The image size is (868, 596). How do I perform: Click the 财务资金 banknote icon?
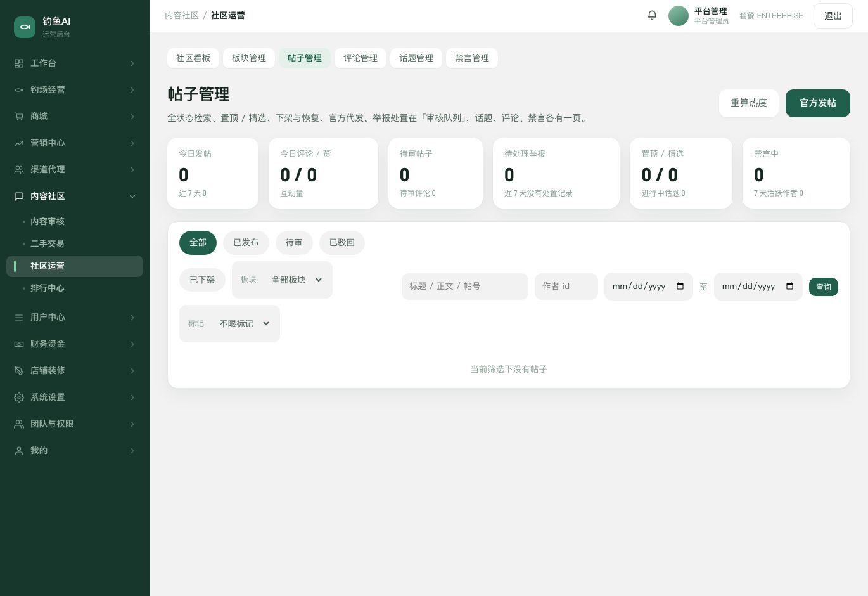(19, 344)
